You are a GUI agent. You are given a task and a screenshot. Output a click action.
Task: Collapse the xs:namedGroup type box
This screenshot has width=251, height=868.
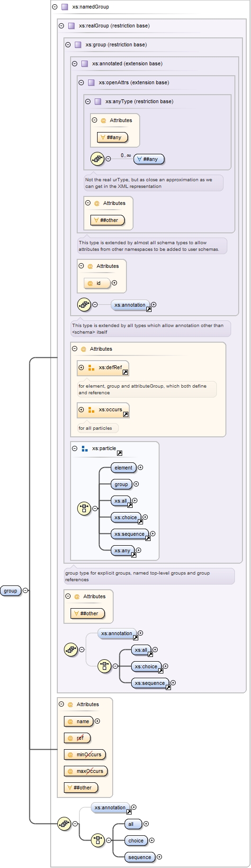[x=55, y=7]
